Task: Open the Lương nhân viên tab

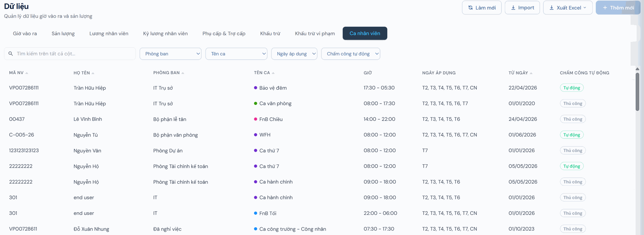Action: point(109,34)
